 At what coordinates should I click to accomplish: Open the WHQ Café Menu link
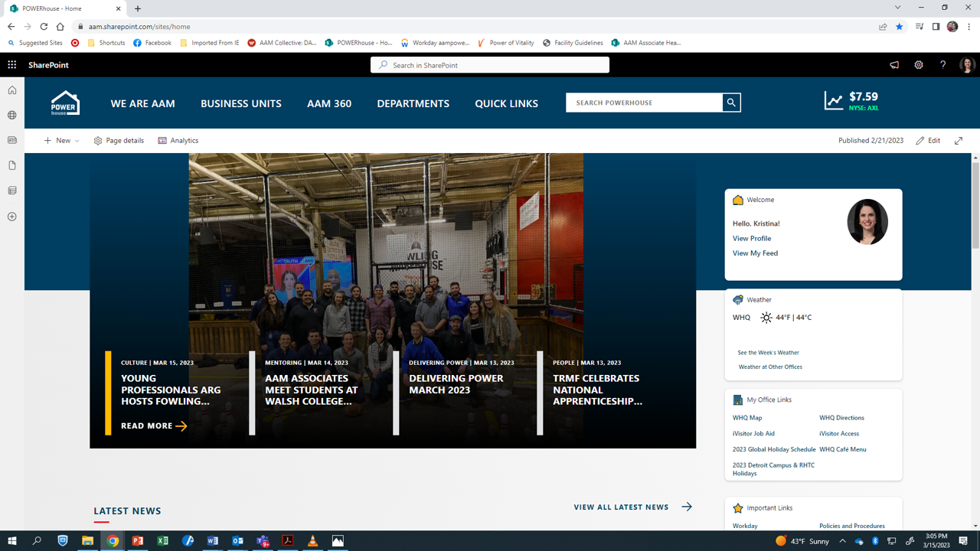tap(842, 449)
